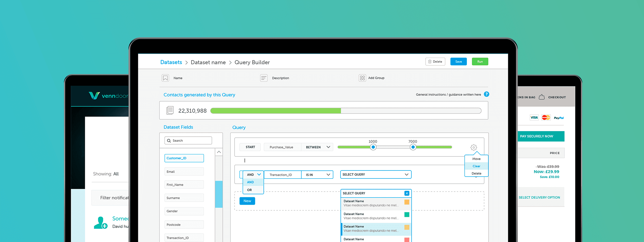
Task: Click the blue Save button
Action: pos(458,62)
